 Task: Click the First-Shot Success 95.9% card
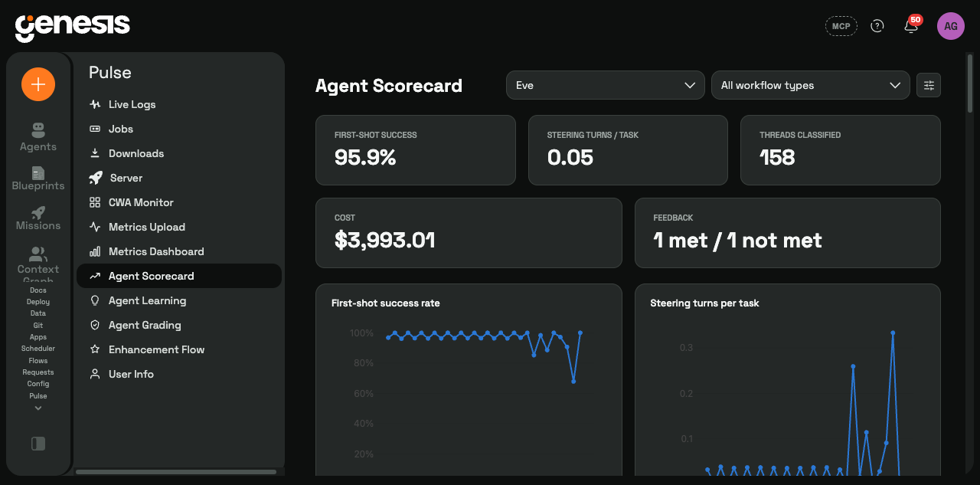coord(416,150)
